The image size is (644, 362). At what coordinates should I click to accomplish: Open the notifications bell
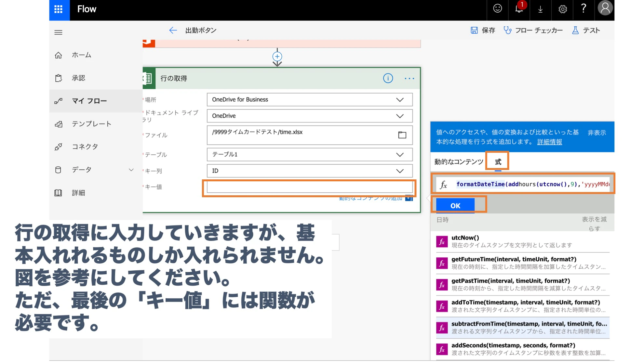519,9
